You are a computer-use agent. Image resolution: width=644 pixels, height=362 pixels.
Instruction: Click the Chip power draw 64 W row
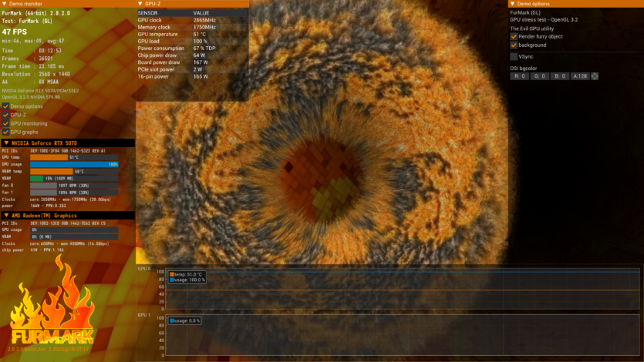tap(192, 55)
